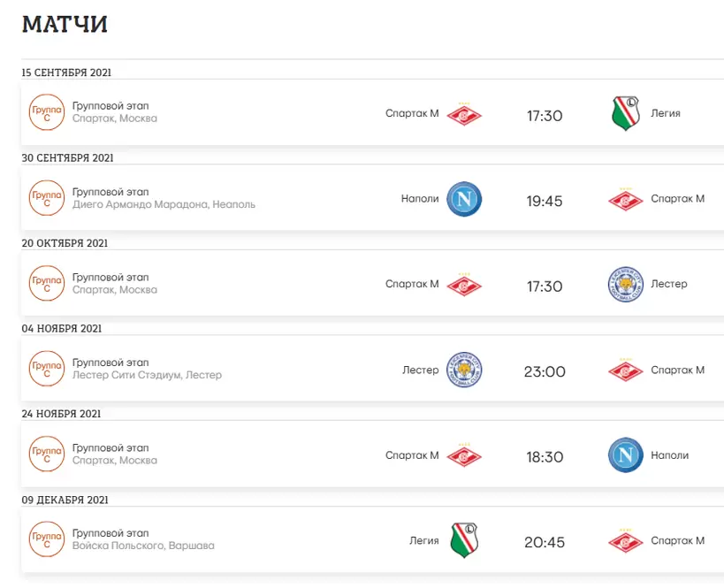Screen dimensions: 724x588
Task: Open the 17:30 match against Легия
Action: (x=545, y=116)
